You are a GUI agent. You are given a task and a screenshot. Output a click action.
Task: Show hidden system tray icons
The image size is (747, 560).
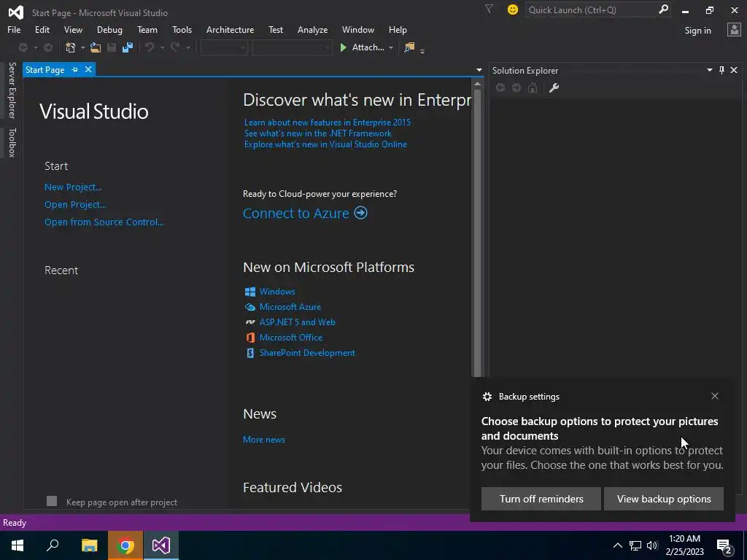point(617,545)
